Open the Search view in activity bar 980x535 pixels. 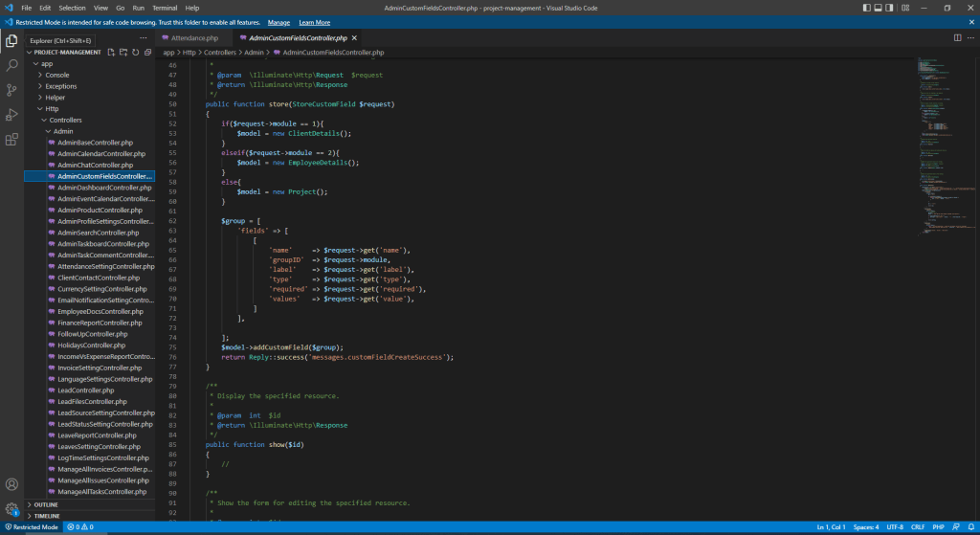11,65
